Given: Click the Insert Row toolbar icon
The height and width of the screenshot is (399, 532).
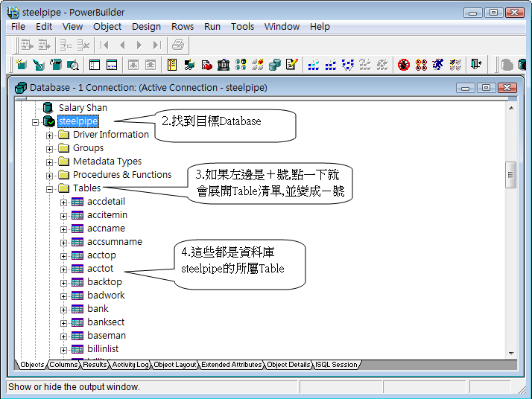Looking at the screenshot, I should (x=66, y=45).
